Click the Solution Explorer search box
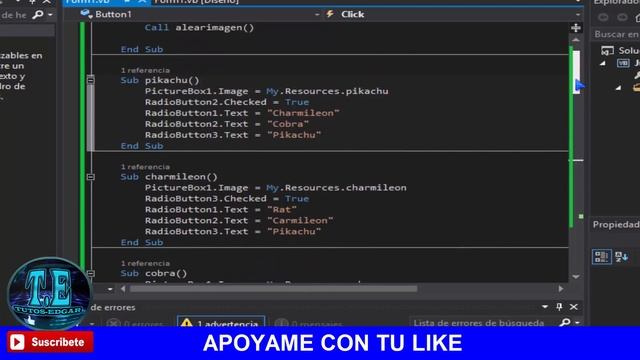This screenshot has height=360, width=640. pyautogui.click(x=616, y=34)
